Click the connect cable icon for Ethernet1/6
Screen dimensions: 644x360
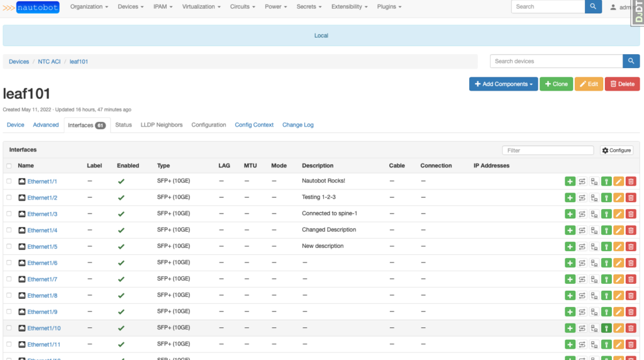pyautogui.click(x=594, y=263)
